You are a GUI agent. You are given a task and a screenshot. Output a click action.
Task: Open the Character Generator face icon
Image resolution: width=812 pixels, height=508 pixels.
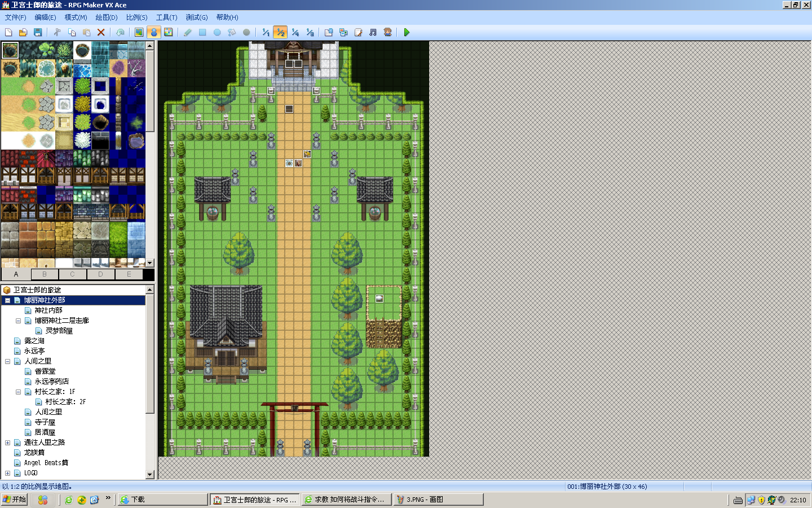(387, 32)
